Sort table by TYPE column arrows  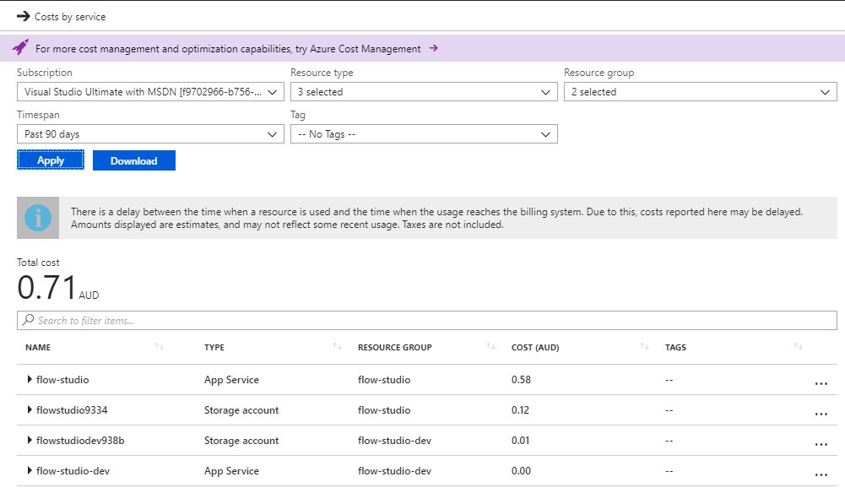337,346
